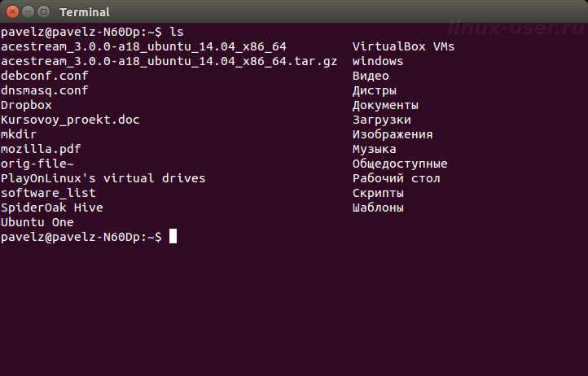Click the 'ls' command text
588x376 pixels.
[177, 32]
